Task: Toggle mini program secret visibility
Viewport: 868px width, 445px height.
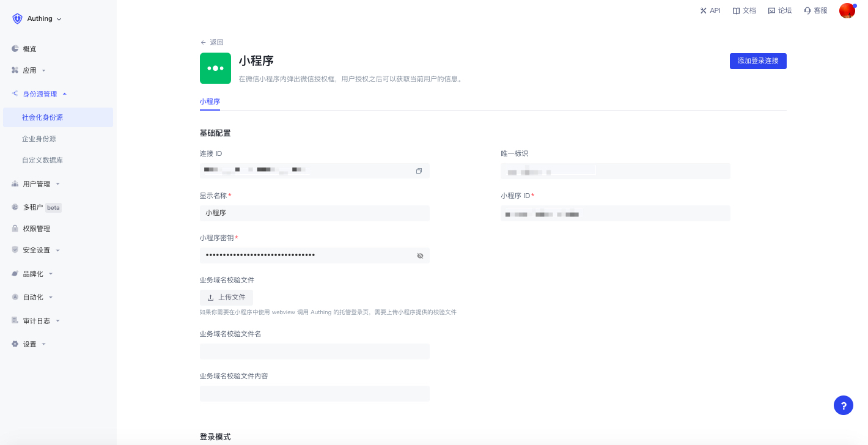Action: click(420, 256)
